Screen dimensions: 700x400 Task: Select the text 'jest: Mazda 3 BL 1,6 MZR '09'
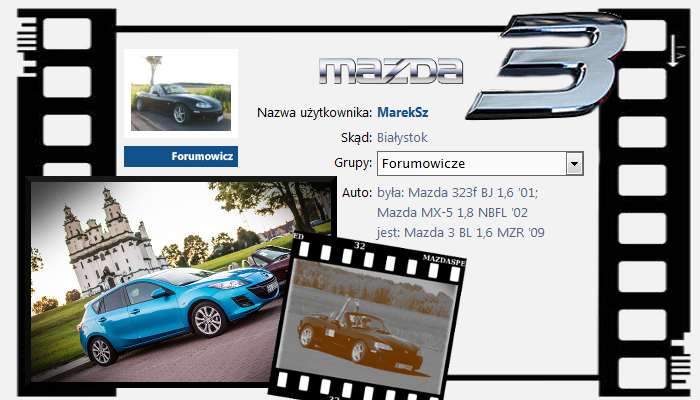tap(461, 233)
